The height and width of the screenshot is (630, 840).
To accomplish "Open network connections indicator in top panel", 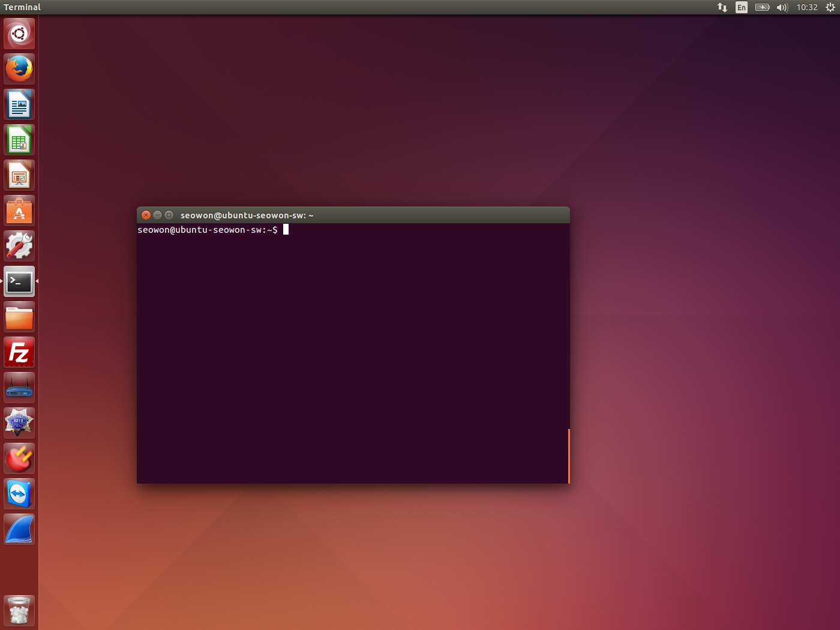I will 722,7.
